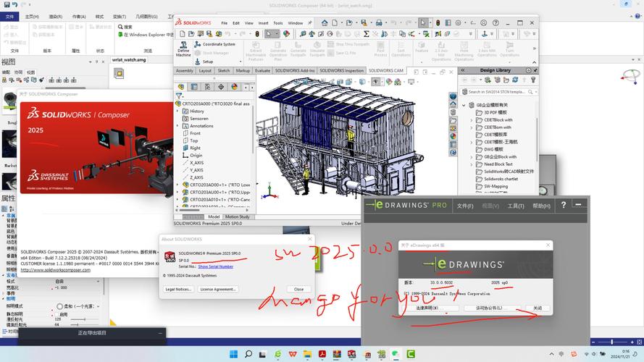Click the Print icon in SOLIDWORKS toolbar

378,23
